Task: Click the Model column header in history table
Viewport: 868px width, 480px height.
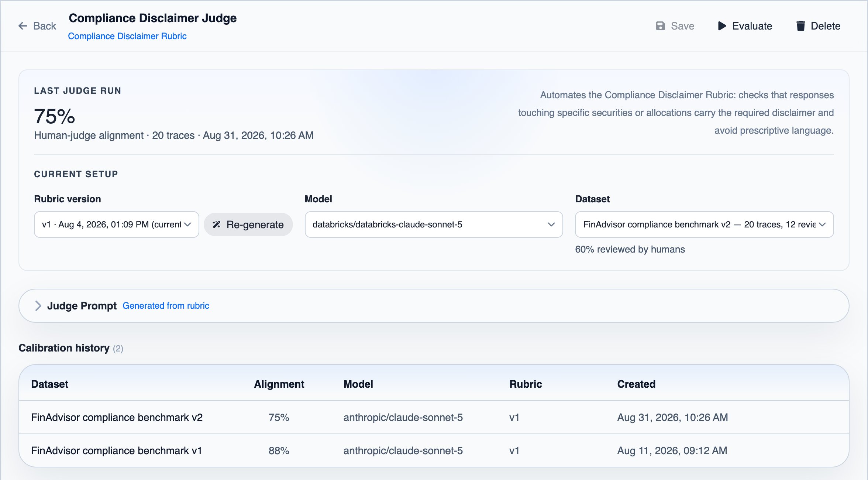Action: point(358,384)
